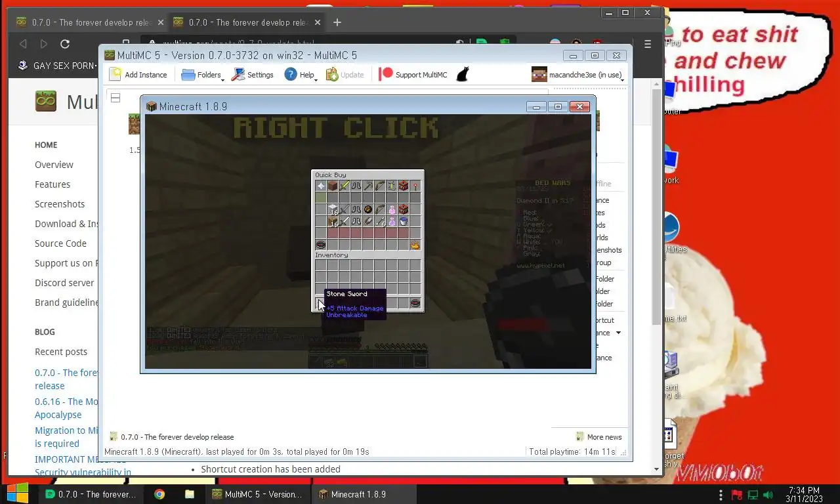
Task: Select the TNT beside the redstone torch
Action: [x=403, y=186]
